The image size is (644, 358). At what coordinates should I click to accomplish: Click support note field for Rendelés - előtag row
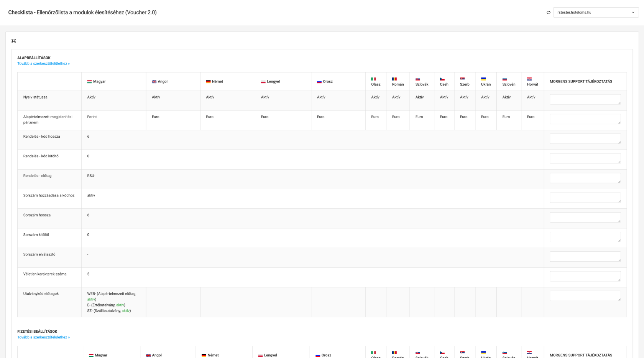585,178
